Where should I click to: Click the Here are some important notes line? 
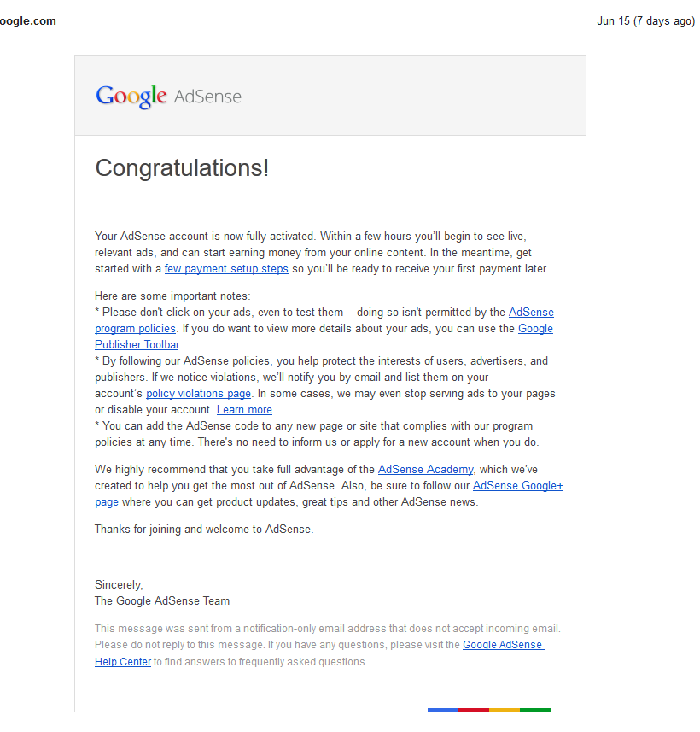[172, 296]
